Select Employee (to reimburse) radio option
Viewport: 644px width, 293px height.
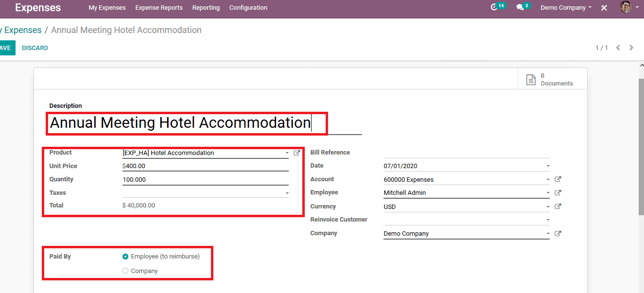[125, 257]
